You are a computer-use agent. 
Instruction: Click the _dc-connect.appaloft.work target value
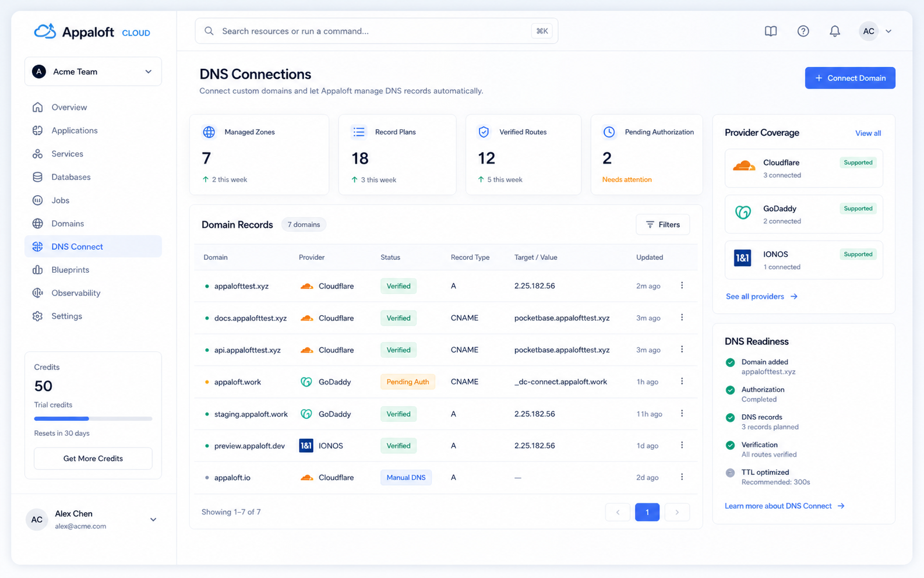point(560,382)
